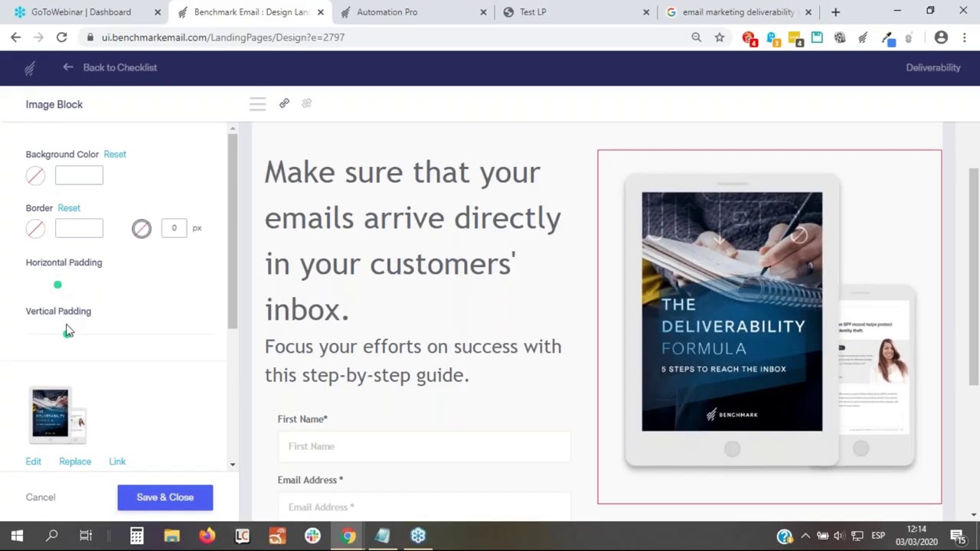Select the deliverability image thumbnail in panel

(57, 416)
